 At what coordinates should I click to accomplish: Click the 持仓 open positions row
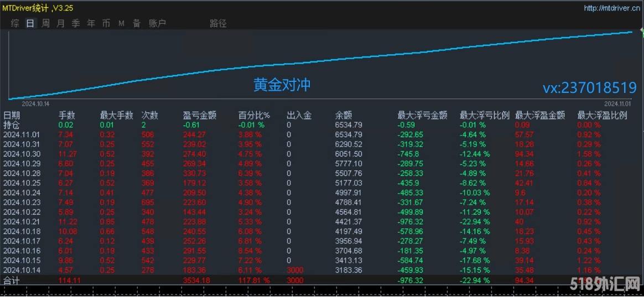[12, 124]
